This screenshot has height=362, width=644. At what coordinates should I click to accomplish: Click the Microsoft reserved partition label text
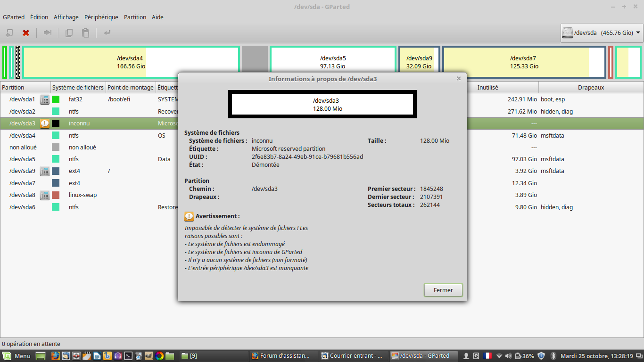tap(289, 148)
